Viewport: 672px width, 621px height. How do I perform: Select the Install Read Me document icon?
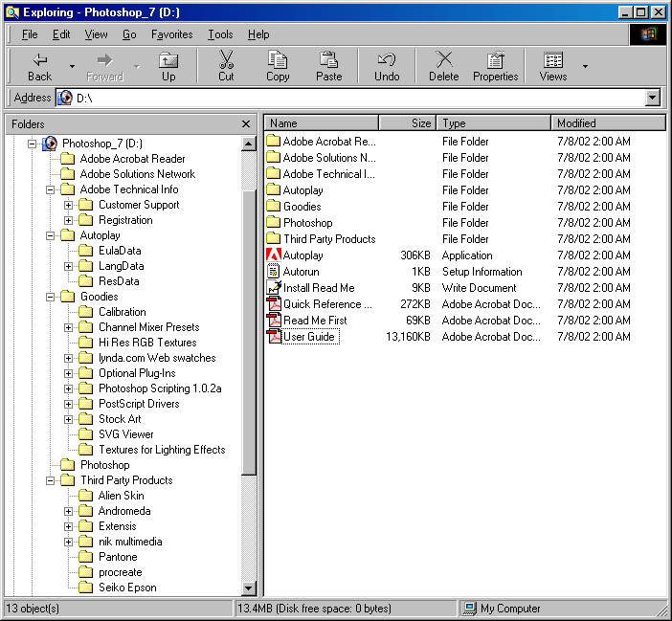(274, 287)
